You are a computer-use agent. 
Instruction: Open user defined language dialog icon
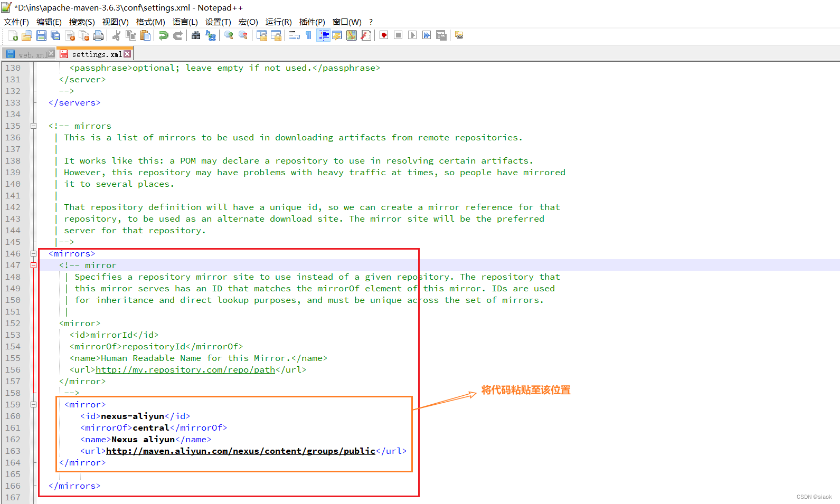[x=337, y=35]
